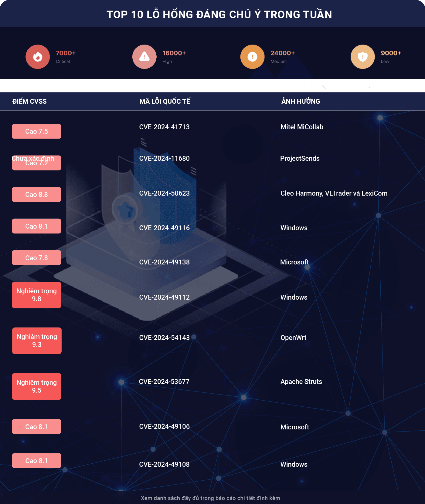Click Mitel MiCollab in affected column
The height and width of the screenshot is (504, 425).
tap(302, 127)
